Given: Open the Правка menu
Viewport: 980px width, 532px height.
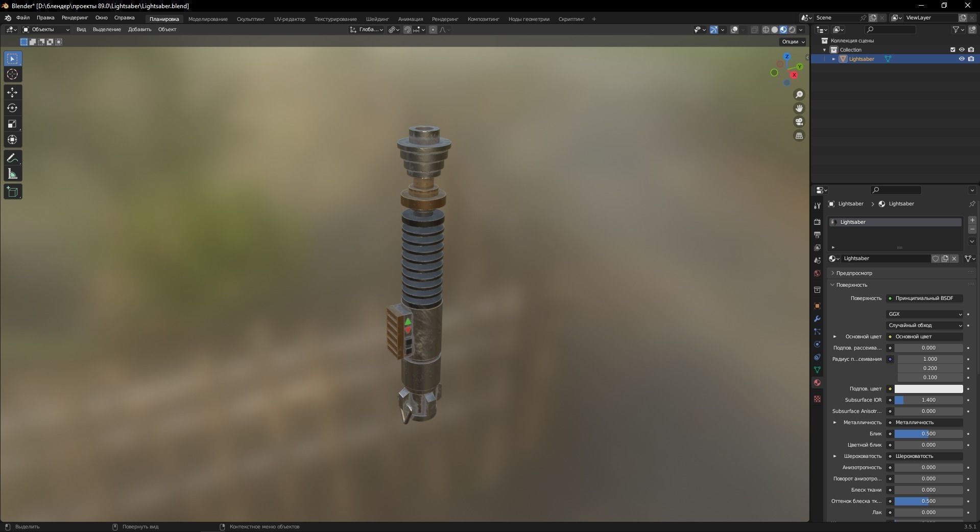Looking at the screenshot, I should (x=45, y=18).
